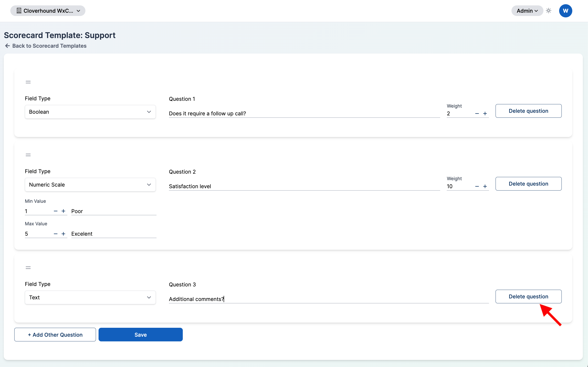
Task: Expand the Text field type dropdown
Action: tap(90, 297)
